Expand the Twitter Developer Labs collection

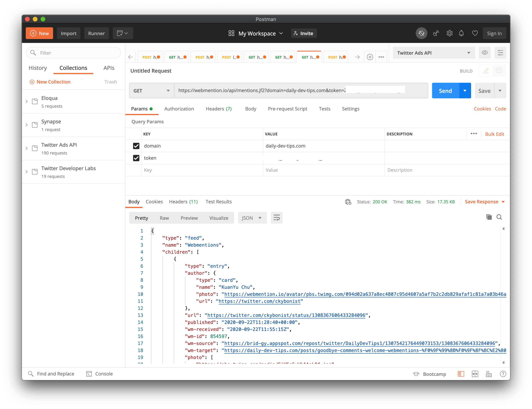coord(27,172)
